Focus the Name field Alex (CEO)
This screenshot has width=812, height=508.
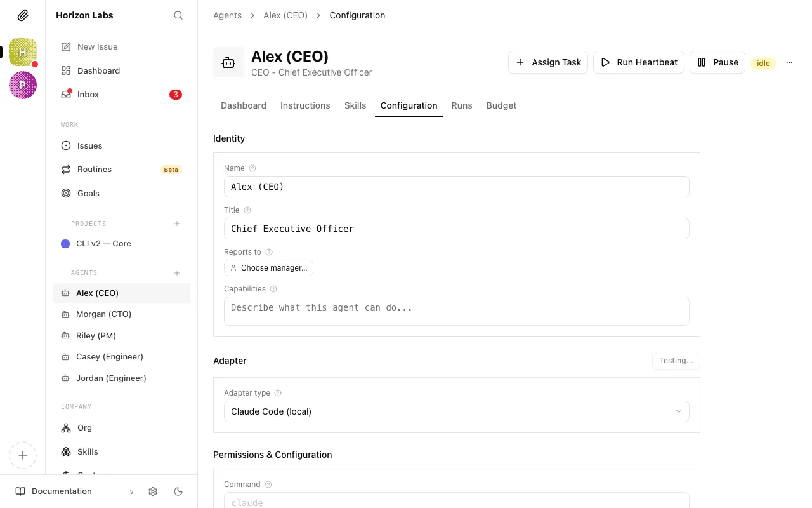[x=457, y=187]
